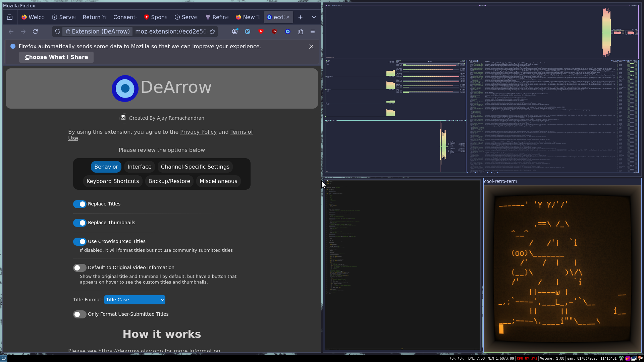Switch to the Consent tab
Viewport: 644px width, 362px height.
click(125, 17)
